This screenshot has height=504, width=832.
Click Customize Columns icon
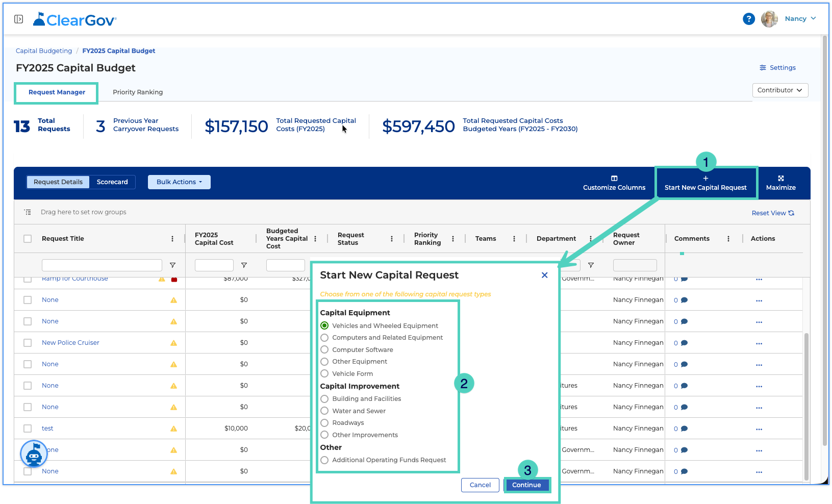[x=614, y=183]
